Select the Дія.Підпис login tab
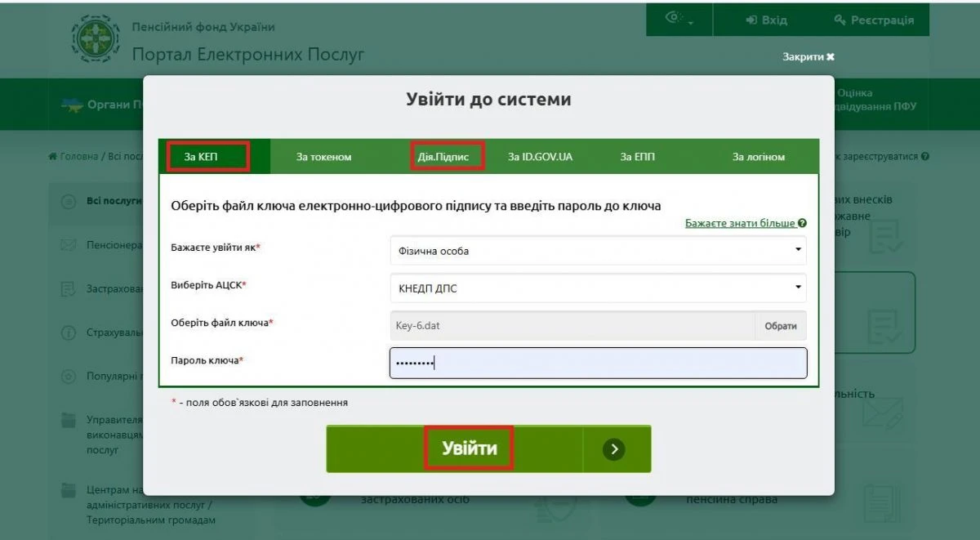 [445, 156]
